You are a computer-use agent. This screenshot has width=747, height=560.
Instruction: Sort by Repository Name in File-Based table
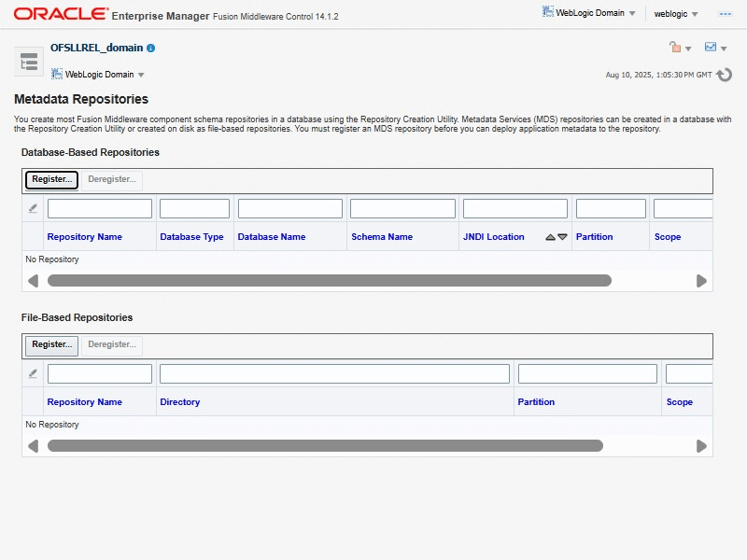coord(84,402)
